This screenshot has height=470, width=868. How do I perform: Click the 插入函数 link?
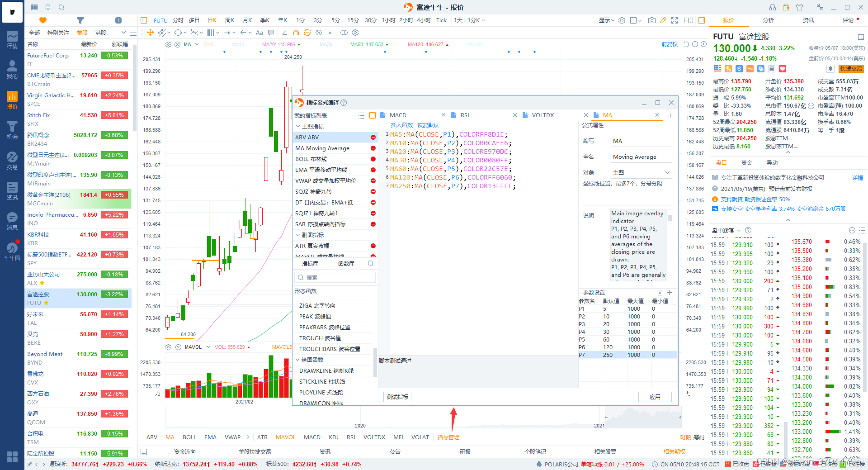[x=402, y=125]
